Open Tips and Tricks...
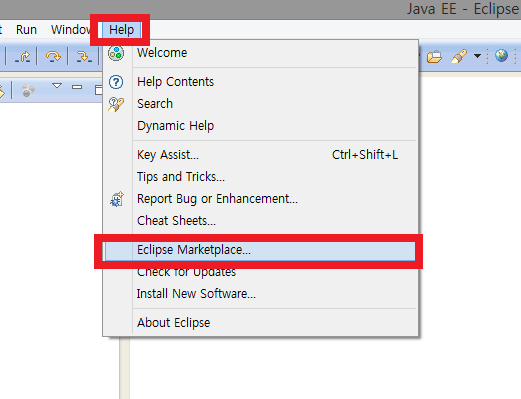This screenshot has width=521, height=399. [260, 177]
